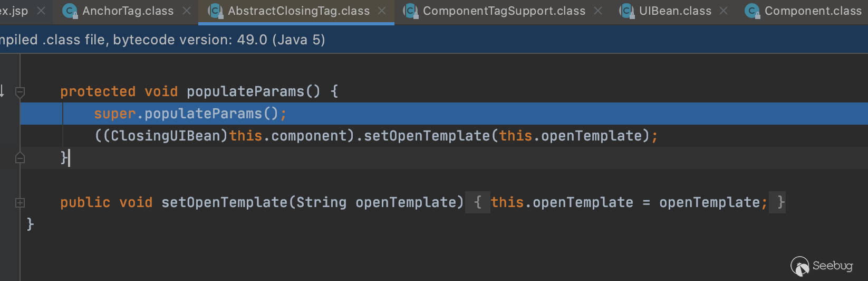Image resolution: width=868 pixels, height=281 pixels.
Task: Close the AbstractClosingTag.class tab
Action: pyautogui.click(x=382, y=11)
